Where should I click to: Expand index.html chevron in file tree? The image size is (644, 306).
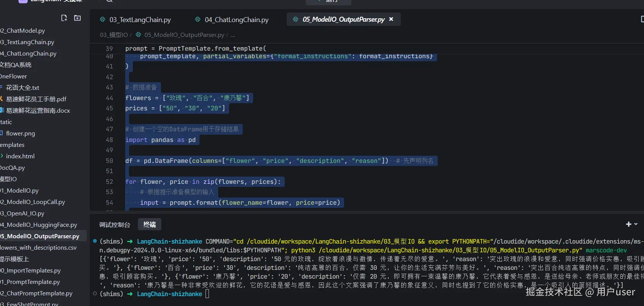(2, 156)
